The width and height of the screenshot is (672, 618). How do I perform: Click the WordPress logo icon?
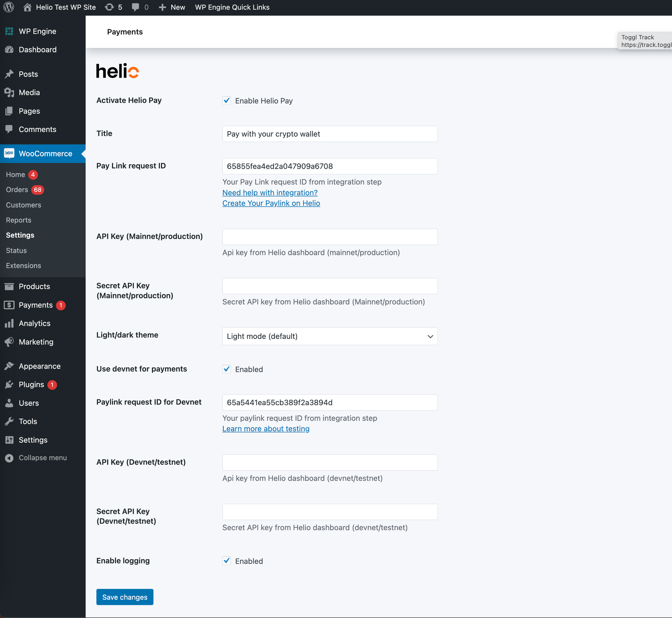[9, 7]
